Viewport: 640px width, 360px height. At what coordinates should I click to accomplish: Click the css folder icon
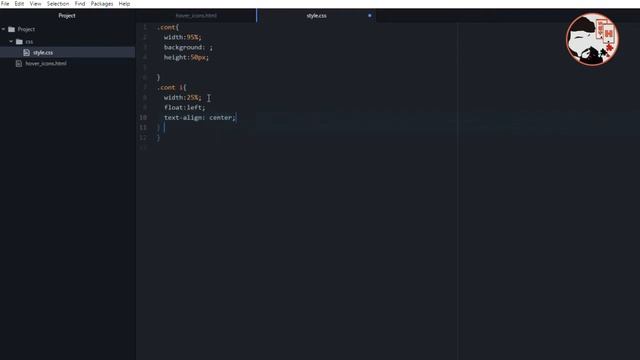pos(19,42)
